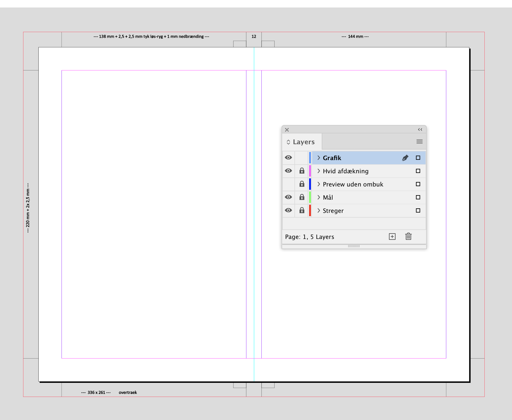Click the magenta Hvid afdækning color swatch
The image size is (512, 420).
[310, 171]
